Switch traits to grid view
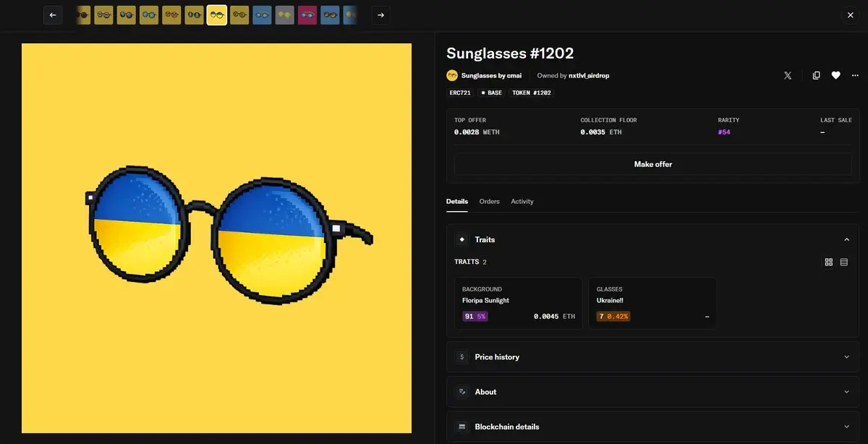The height and width of the screenshot is (444, 868). [829, 262]
